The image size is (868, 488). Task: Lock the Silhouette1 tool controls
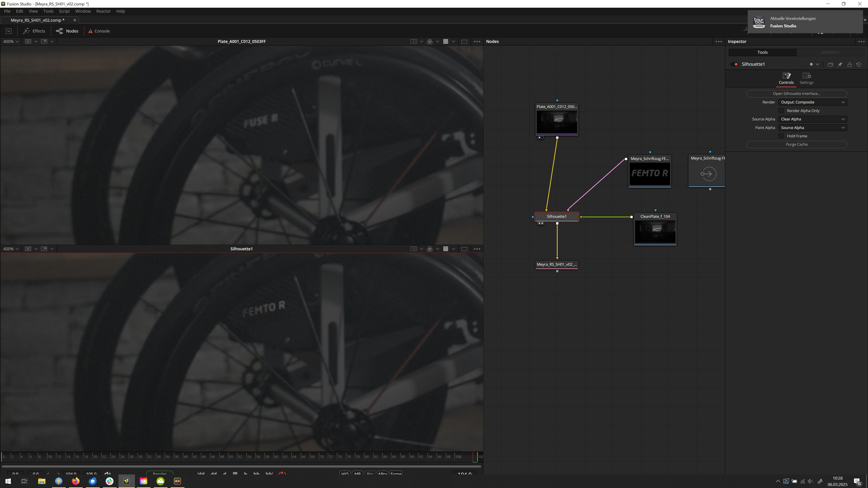[x=849, y=64]
